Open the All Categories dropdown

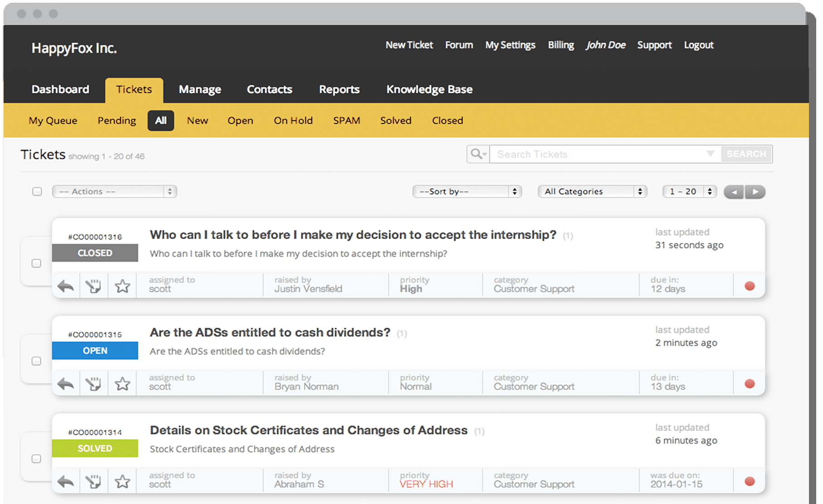click(592, 191)
